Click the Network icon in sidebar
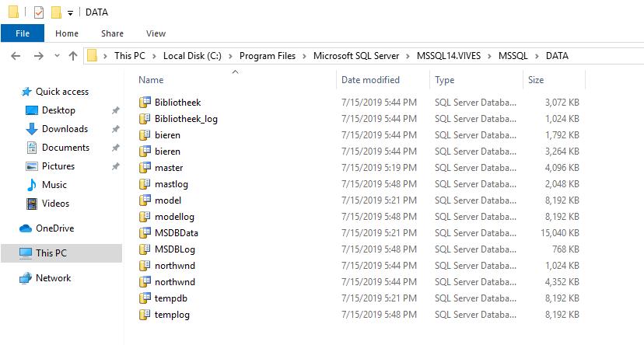The height and width of the screenshot is (345, 644). click(26, 278)
